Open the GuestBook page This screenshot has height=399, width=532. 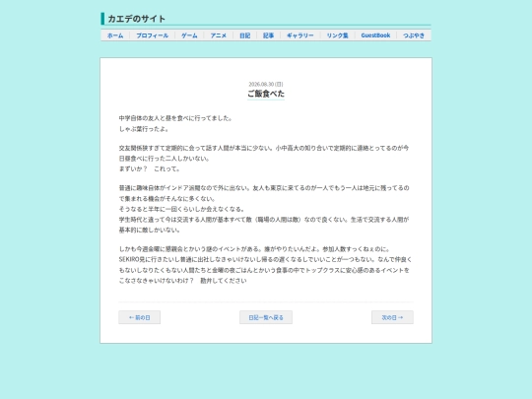tap(375, 35)
